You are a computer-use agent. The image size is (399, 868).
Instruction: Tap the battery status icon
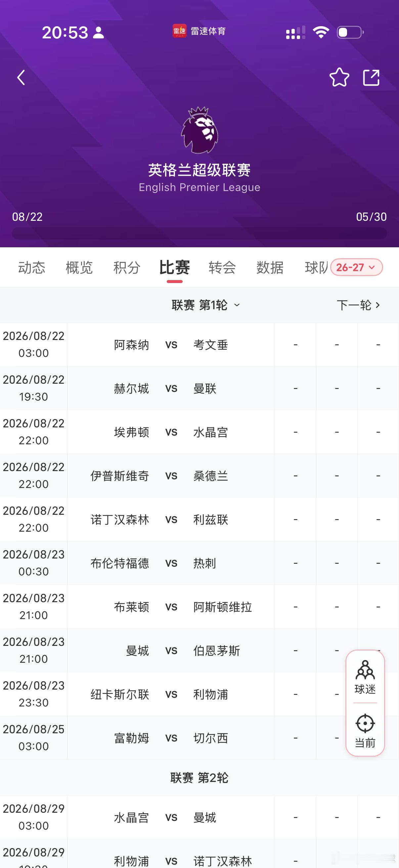pos(350,32)
